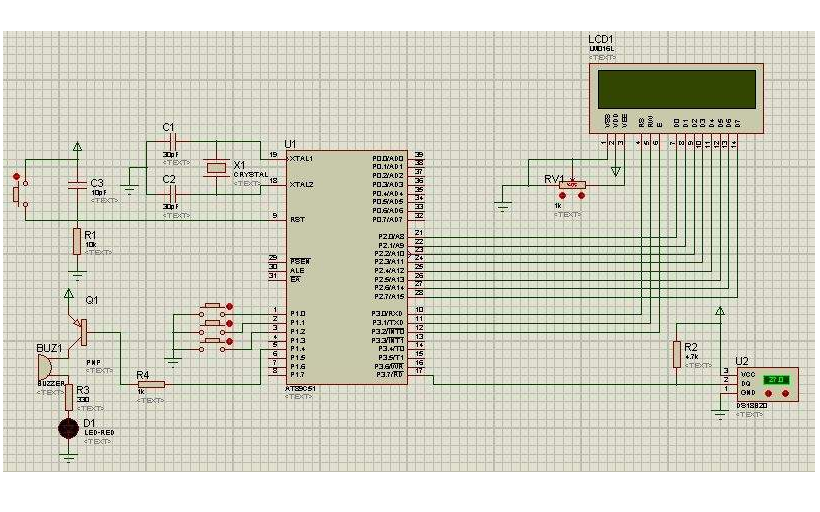This screenshot has width=820, height=512.
Task: Select the R2 4.7k resistor symbol
Action: pyautogui.click(x=677, y=354)
